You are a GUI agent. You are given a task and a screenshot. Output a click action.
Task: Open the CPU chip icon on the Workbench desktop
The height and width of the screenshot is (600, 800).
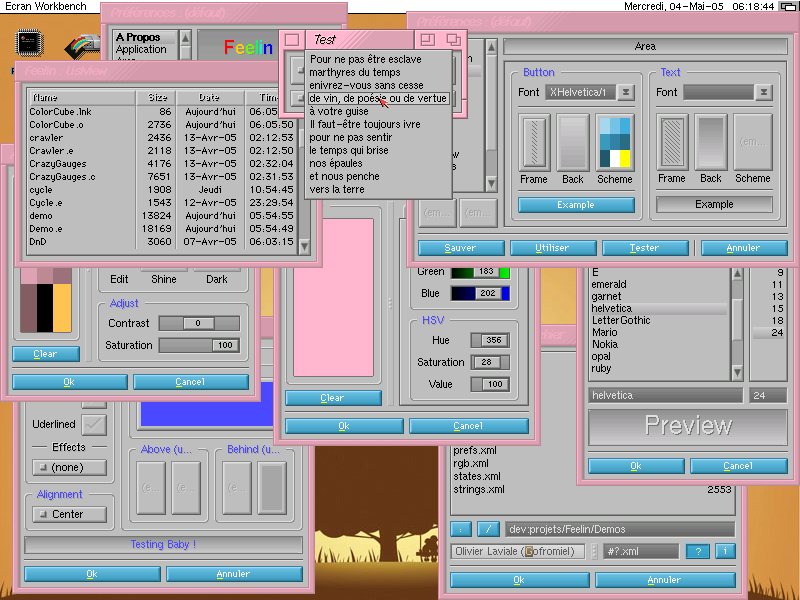point(30,43)
